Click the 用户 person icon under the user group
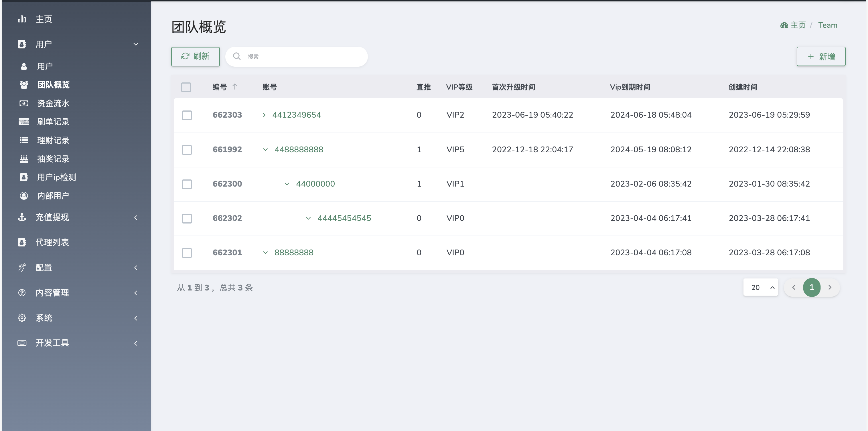The width and height of the screenshot is (868, 431). point(23,66)
